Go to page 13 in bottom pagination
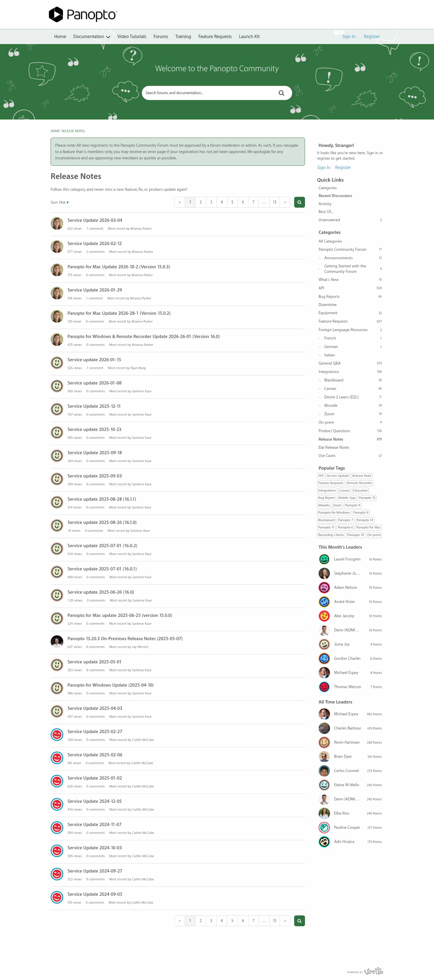434x980 pixels. pos(274,921)
